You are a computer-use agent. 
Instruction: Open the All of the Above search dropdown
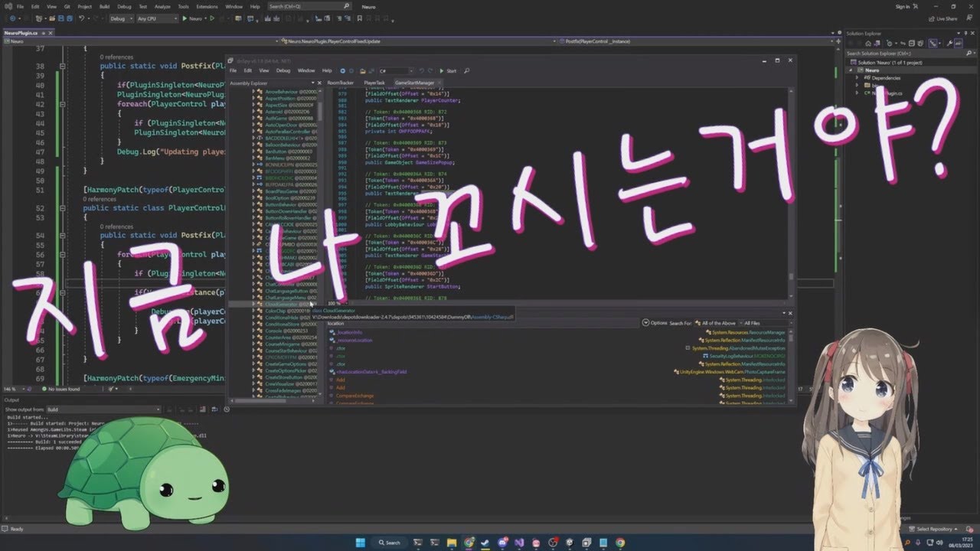coord(717,323)
